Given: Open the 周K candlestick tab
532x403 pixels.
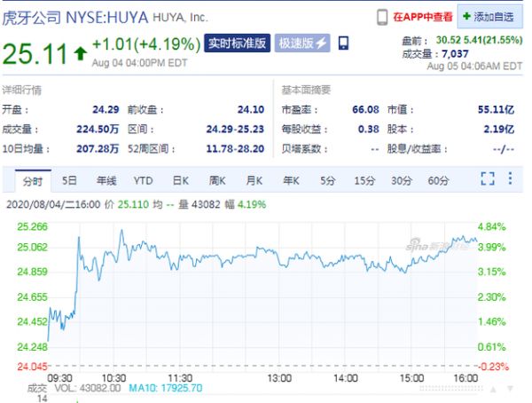Looking at the screenshot, I should tap(217, 181).
